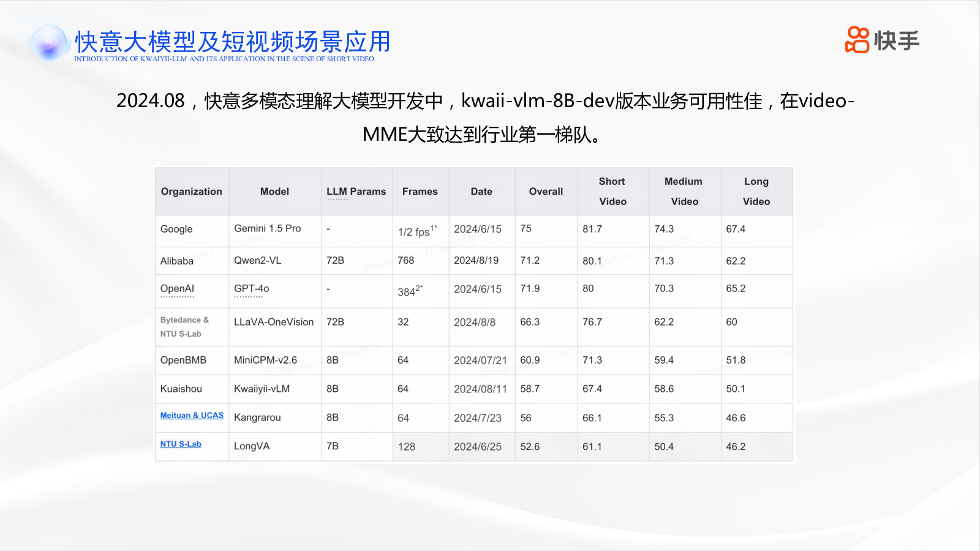The image size is (980, 551).
Task: Click the Overall score 52.6
Action: pos(530,446)
